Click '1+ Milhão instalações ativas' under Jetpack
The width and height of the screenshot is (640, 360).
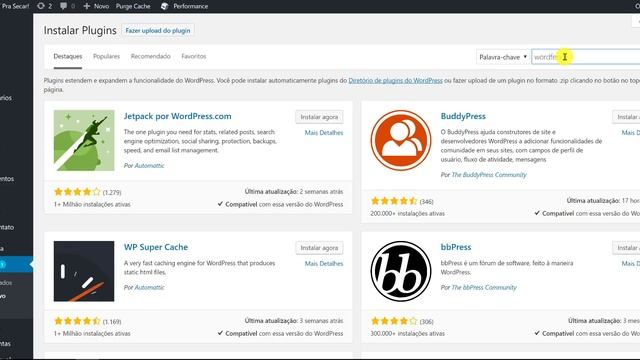(92, 204)
